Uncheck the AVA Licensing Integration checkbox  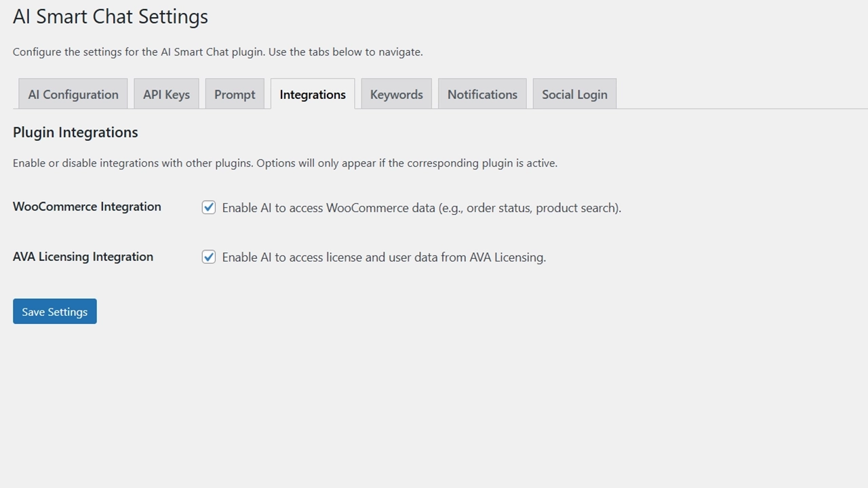coord(209,257)
